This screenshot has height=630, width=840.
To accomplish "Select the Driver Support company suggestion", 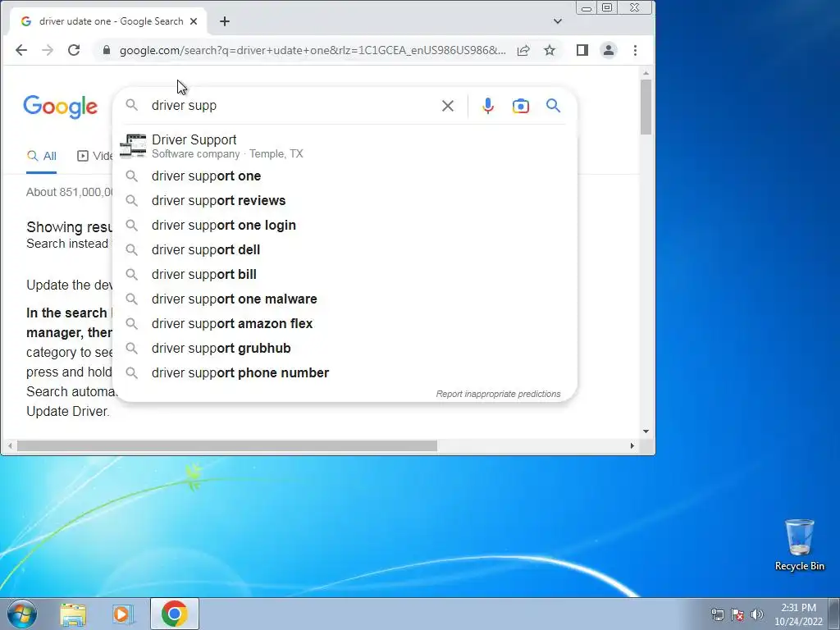I will click(x=345, y=146).
